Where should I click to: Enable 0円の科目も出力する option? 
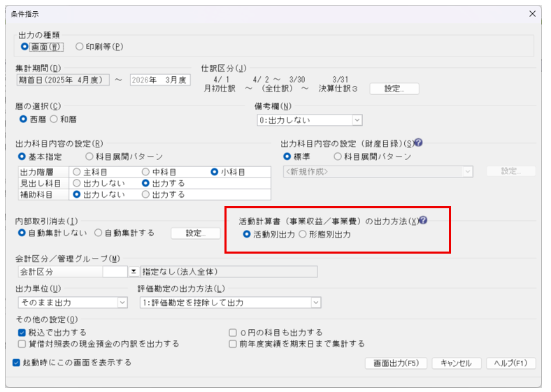[233, 333]
